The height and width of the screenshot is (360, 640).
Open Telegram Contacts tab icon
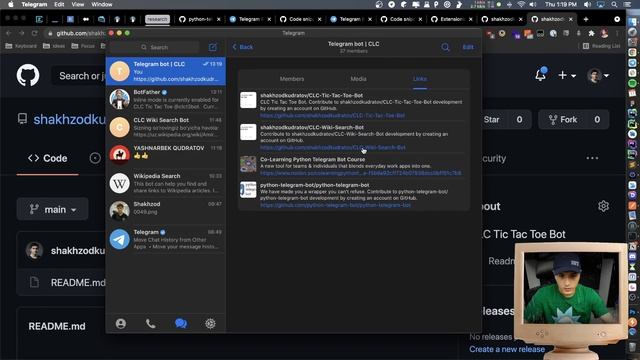(x=121, y=324)
